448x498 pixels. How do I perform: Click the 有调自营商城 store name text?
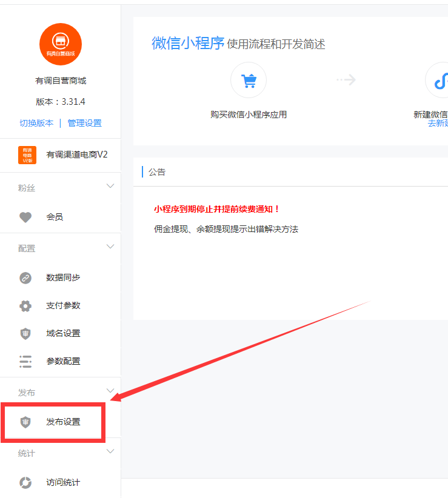(61, 81)
